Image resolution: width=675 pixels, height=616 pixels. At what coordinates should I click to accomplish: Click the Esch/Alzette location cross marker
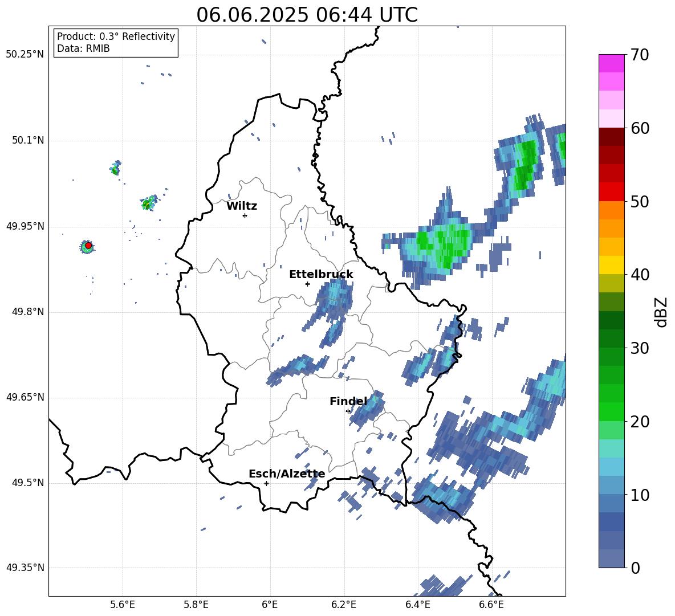tap(266, 483)
